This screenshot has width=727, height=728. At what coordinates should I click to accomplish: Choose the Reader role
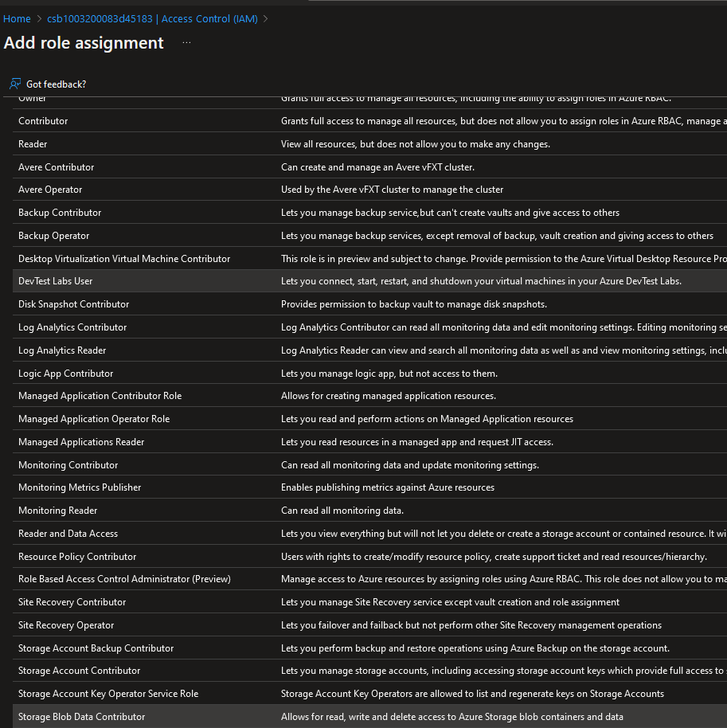[33, 143]
